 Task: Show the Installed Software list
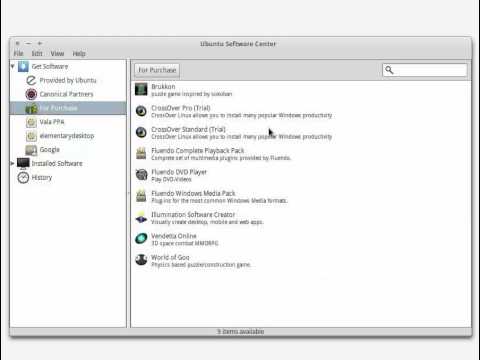click(57, 163)
